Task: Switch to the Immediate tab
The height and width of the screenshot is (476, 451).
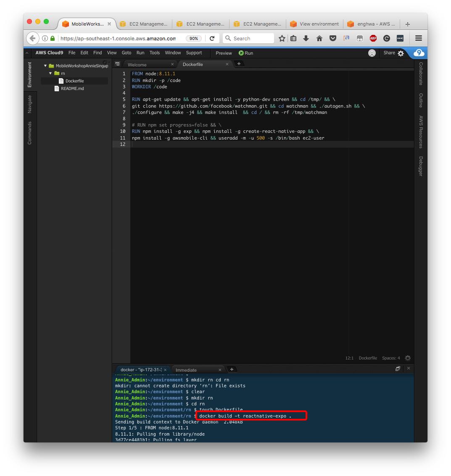Action: 186,370
